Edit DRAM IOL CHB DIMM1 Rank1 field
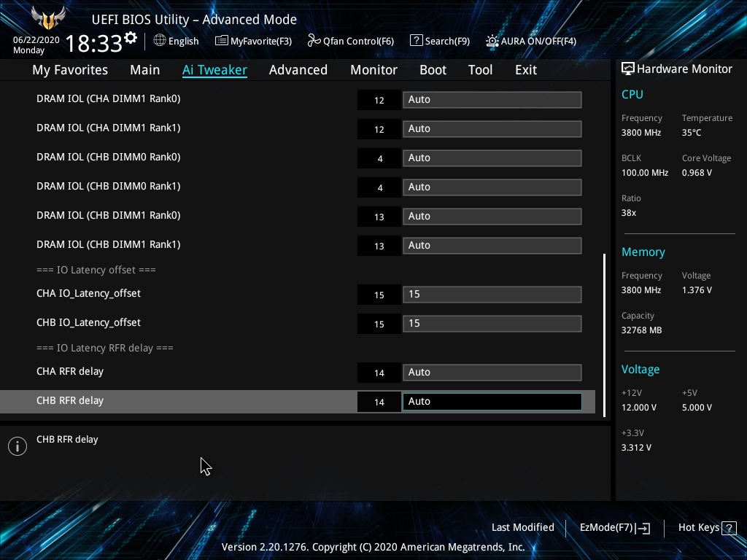 coord(492,245)
